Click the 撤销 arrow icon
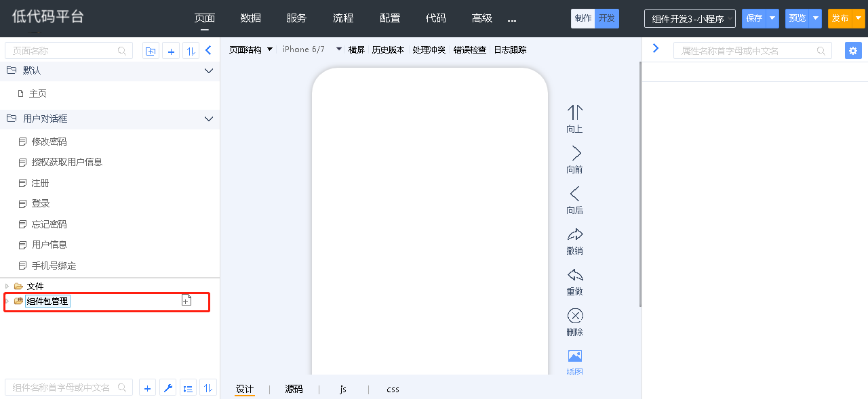 (x=575, y=234)
